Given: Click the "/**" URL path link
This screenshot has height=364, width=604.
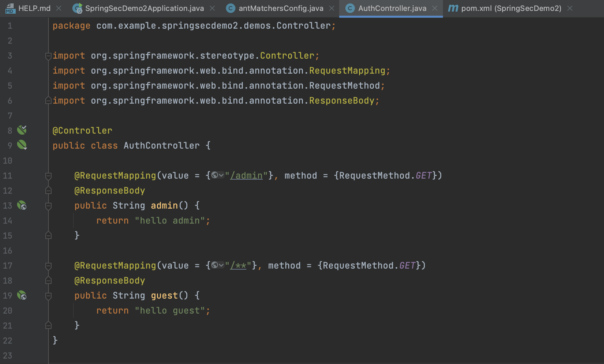Looking at the screenshot, I should pyautogui.click(x=238, y=266).
